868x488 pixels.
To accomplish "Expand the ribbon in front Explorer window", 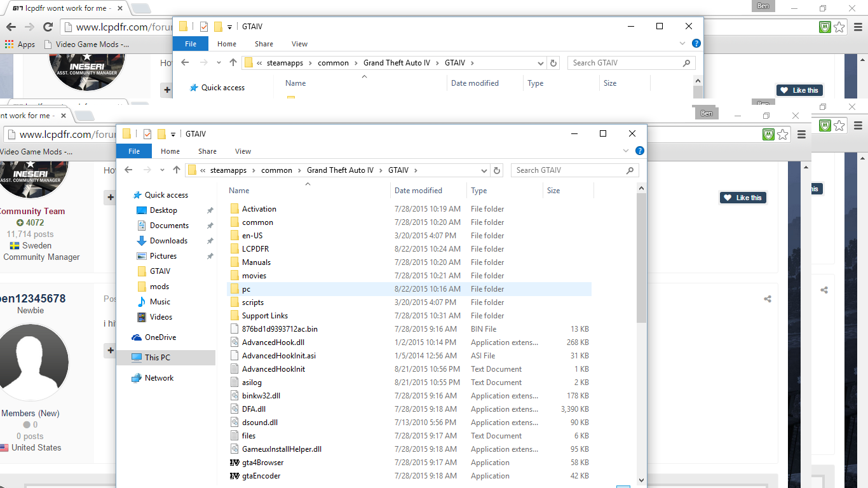I will [x=627, y=151].
